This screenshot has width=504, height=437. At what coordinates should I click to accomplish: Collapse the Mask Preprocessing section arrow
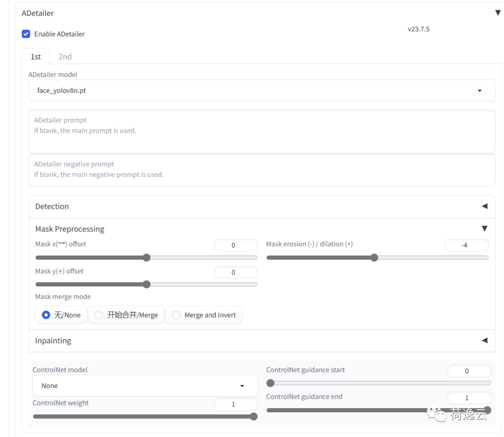point(484,229)
